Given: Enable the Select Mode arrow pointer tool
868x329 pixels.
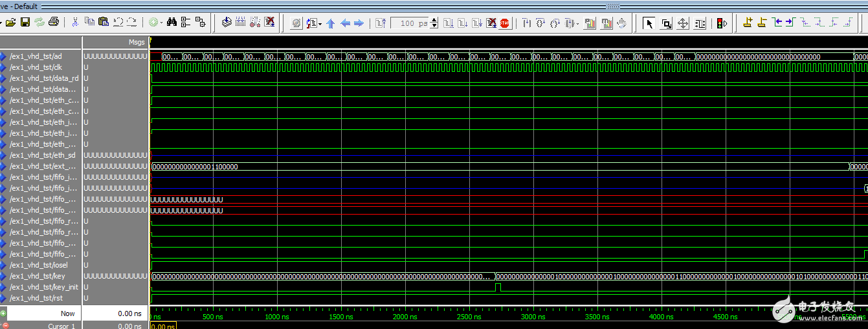Looking at the screenshot, I should pos(649,23).
